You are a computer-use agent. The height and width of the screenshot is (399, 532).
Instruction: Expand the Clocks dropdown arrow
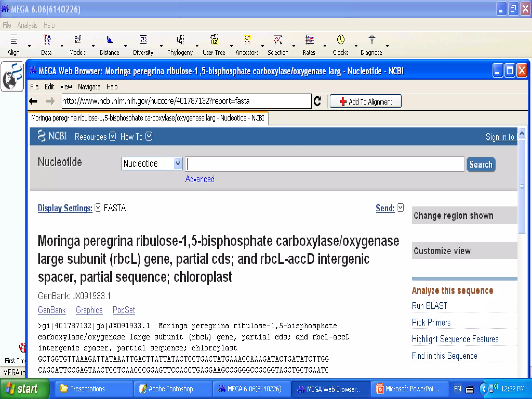(x=356, y=46)
